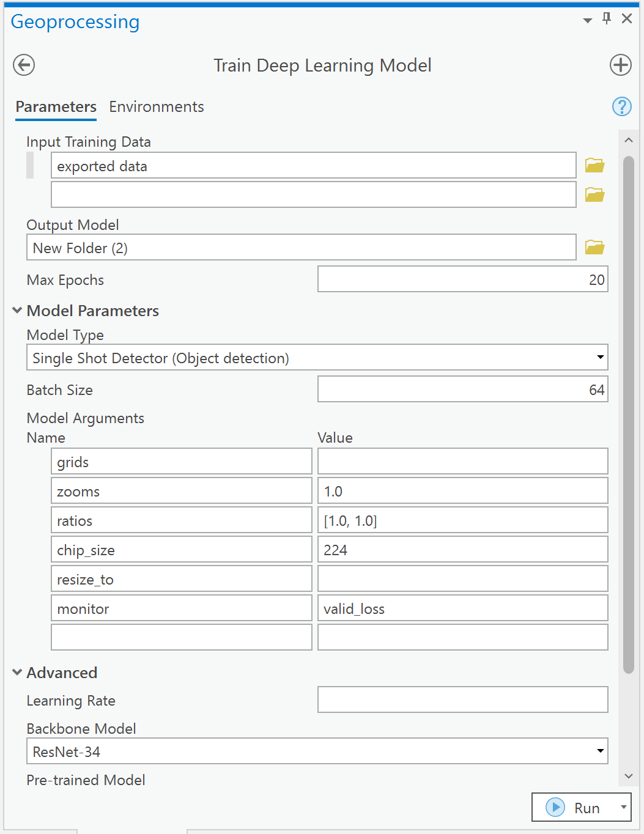Click the Max Epochs input field

click(x=462, y=279)
